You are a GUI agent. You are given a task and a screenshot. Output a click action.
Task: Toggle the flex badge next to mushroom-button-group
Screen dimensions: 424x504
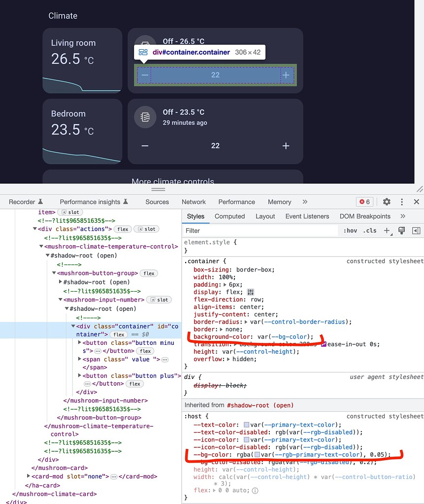pyautogui.click(x=149, y=273)
